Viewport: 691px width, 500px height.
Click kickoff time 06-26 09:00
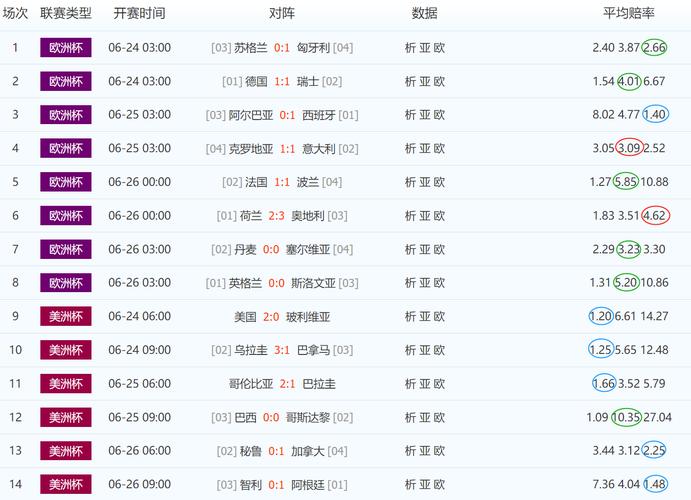tap(140, 484)
